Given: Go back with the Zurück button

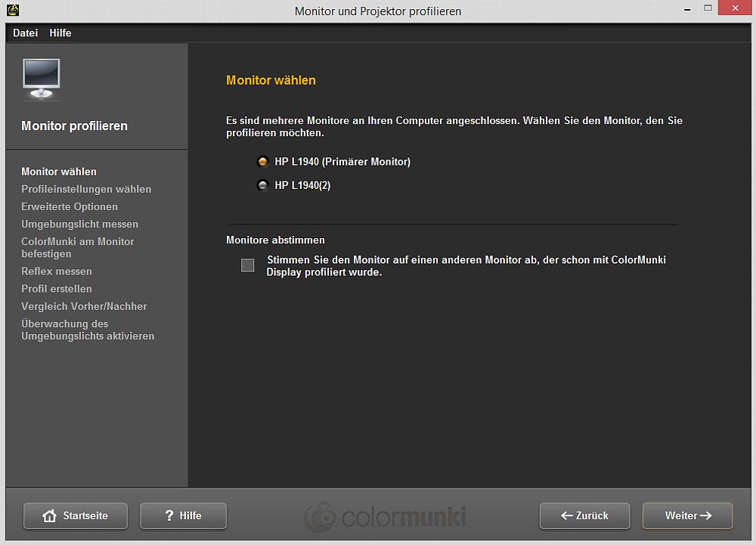Looking at the screenshot, I should point(585,516).
